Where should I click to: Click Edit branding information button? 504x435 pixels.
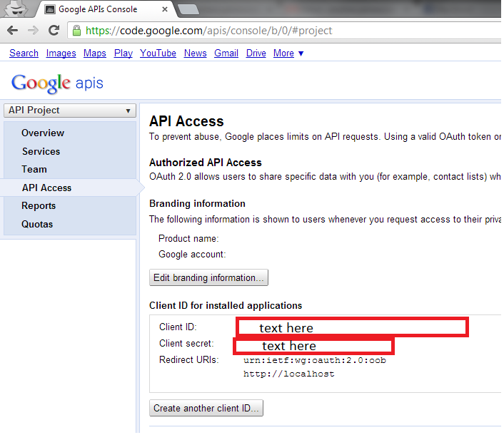pos(208,278)
